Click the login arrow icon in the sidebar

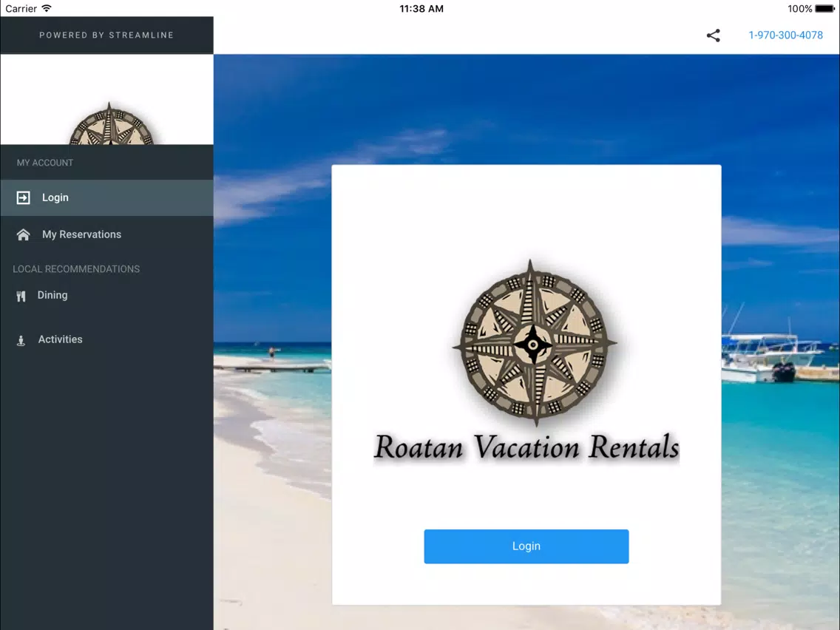point(24,198)
